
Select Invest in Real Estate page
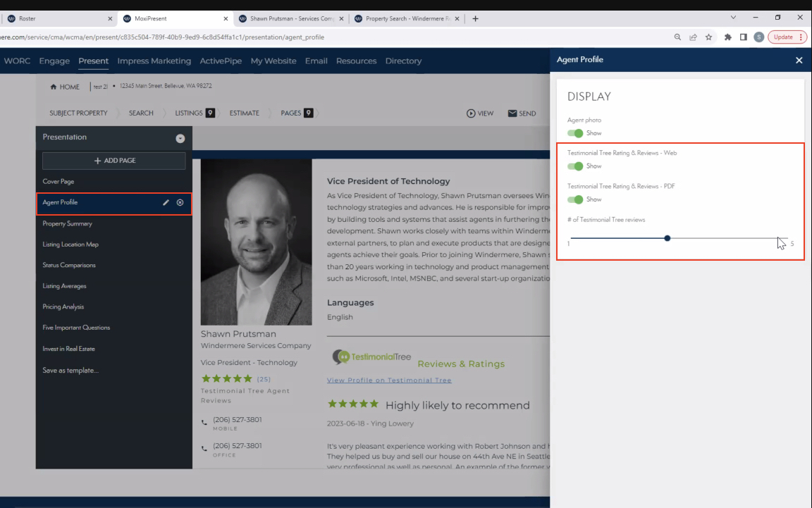(68, 349)
